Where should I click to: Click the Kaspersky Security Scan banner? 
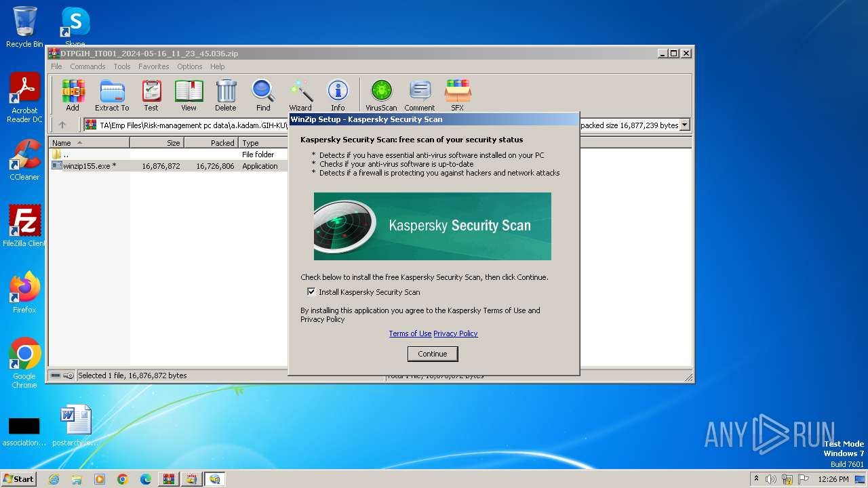[433, 226]
